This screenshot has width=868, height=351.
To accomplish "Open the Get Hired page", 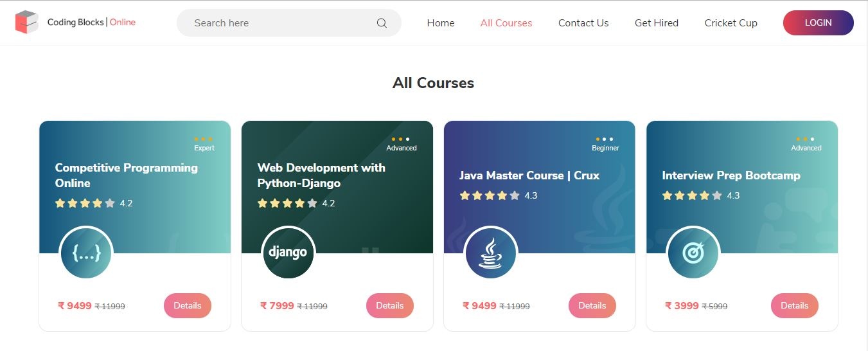I will (x=657, y=23).
